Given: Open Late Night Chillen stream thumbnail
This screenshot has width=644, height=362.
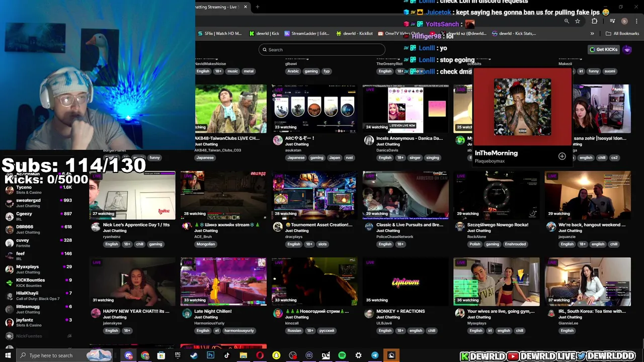Looking at the screenshot, I should point(223,282).
